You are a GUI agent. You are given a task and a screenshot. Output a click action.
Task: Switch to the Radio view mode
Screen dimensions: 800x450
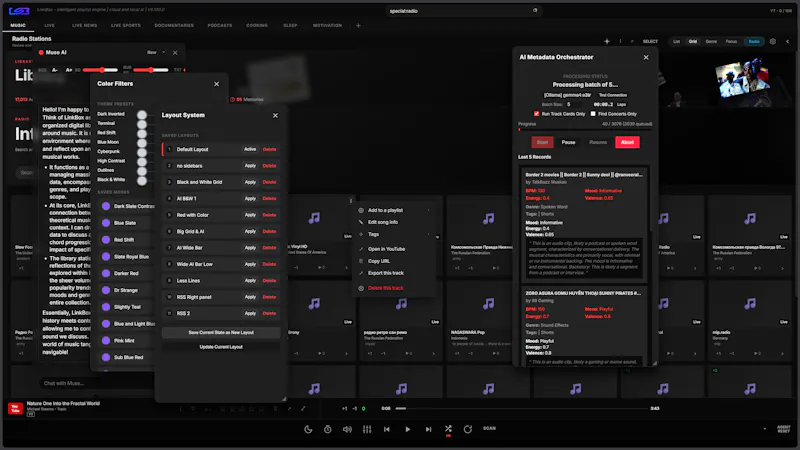(x=754, y=41)
